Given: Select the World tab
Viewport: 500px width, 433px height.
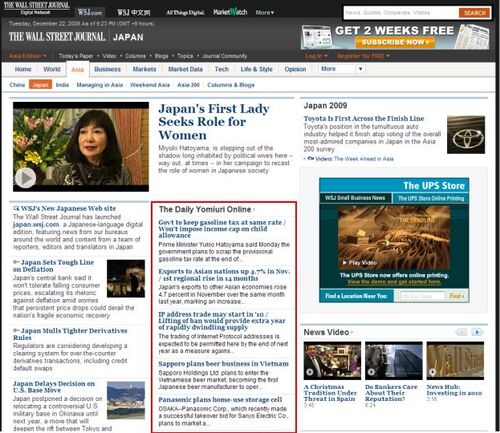Looking at the screenshot, I should [52, 69].
